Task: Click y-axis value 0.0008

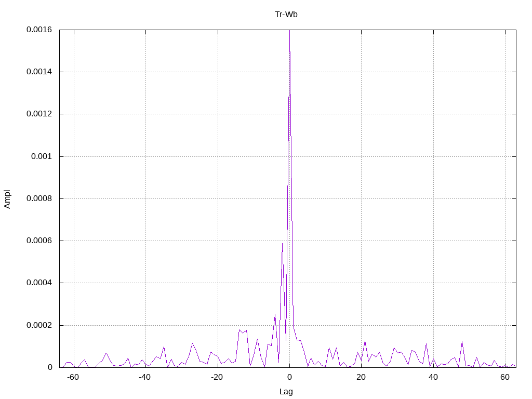Action: (x=39, y=198)
